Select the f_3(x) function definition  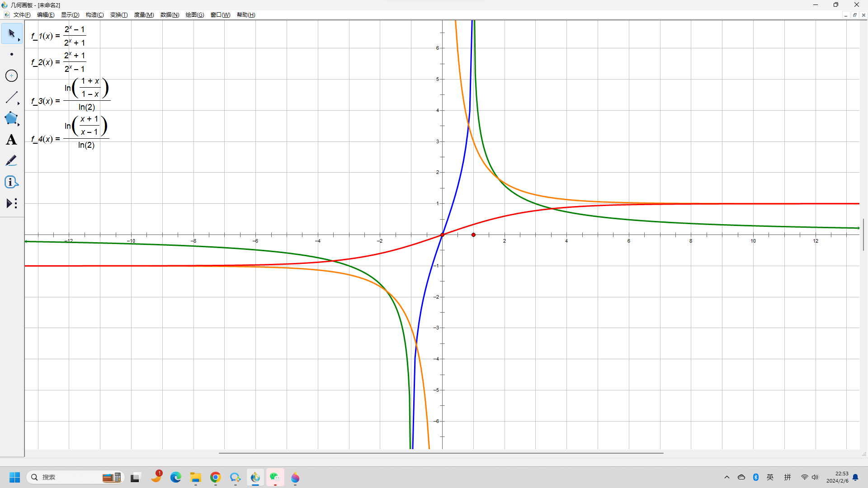coord(71,94)
